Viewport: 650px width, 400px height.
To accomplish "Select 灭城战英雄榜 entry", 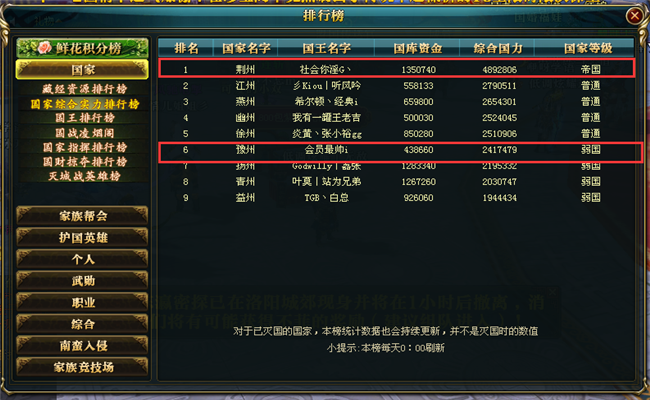I will (x=84, y=176).
